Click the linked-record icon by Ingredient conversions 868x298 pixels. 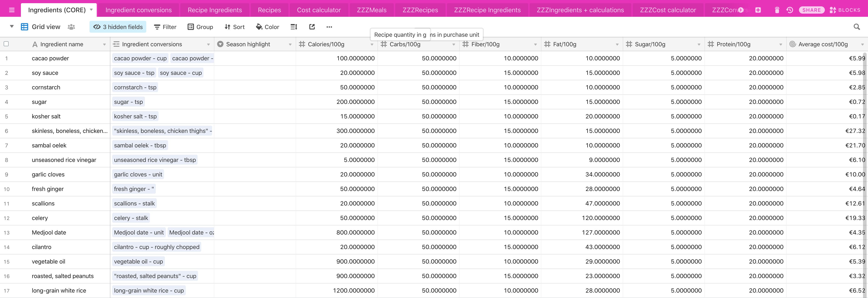[x=116, y=44]
